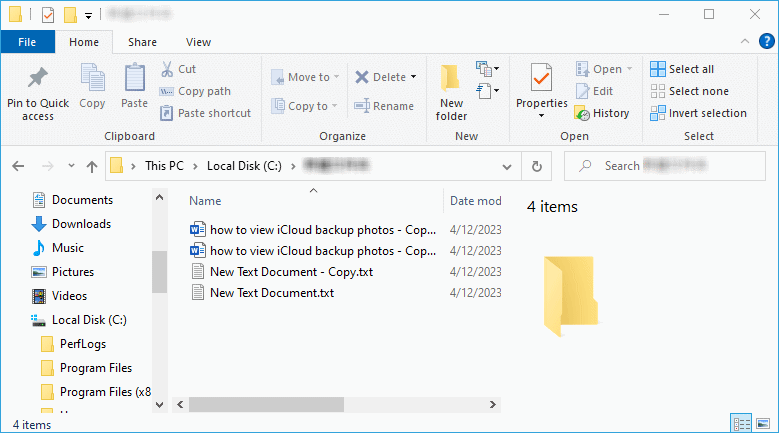This screenshot has width=779, height=433.
Task: Expand the Delete options arrow
Action: coord(413,77)
